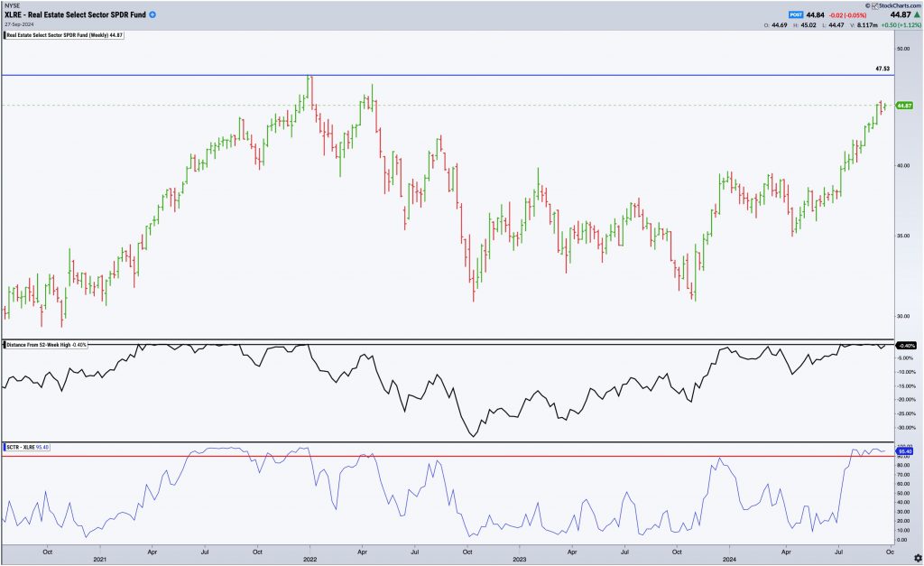The image size is (924, 566).
Task: Click the open price value 44.69
Action: (x=780, y=25)
